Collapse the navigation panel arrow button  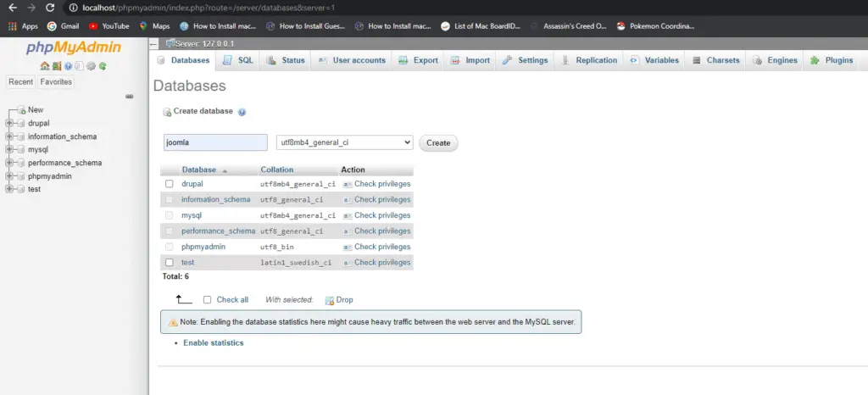tap(153, 44)
